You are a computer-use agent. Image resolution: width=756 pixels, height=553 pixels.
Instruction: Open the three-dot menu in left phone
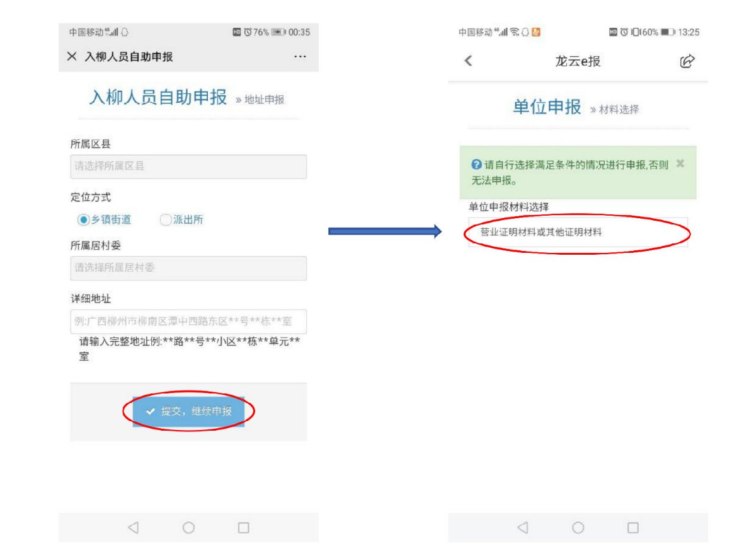(x=301, y=57)
